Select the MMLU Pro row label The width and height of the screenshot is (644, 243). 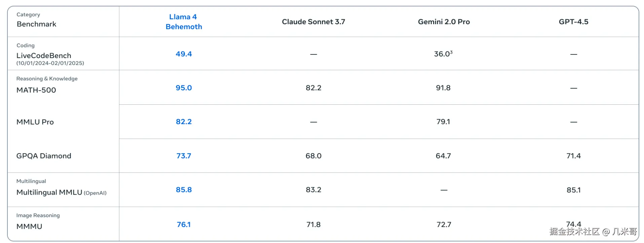(35, 122)
